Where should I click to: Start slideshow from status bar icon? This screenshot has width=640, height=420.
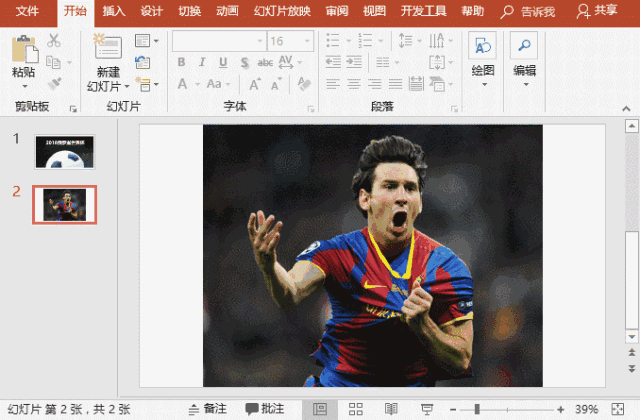[426, 409]
